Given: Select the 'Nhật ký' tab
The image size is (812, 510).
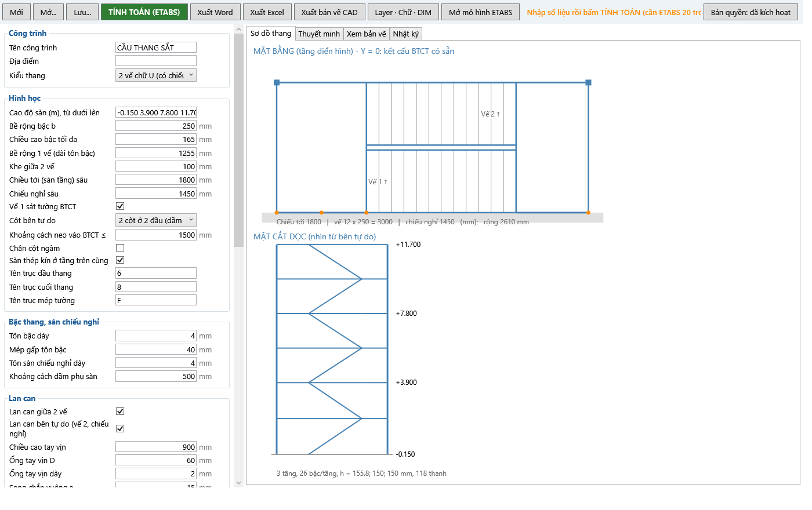Looking at the screenshot, I should pyautogui.click(x=405, y=34).
